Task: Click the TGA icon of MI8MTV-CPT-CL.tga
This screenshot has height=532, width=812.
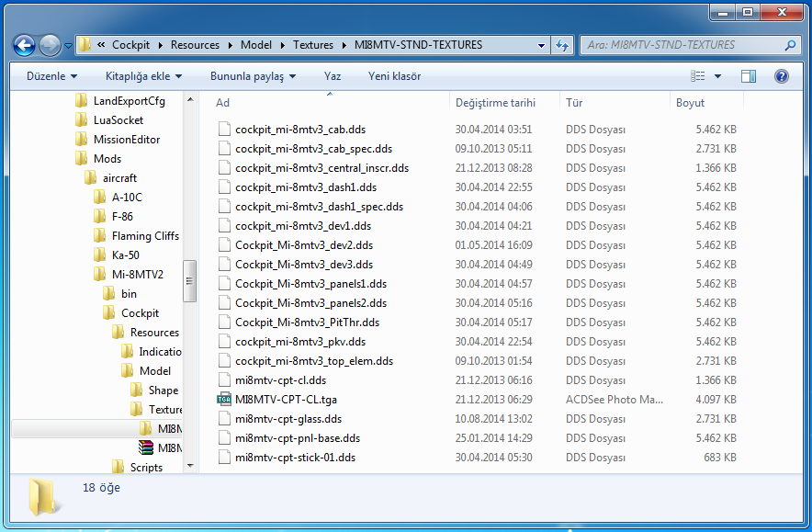Action: point(224,400)
